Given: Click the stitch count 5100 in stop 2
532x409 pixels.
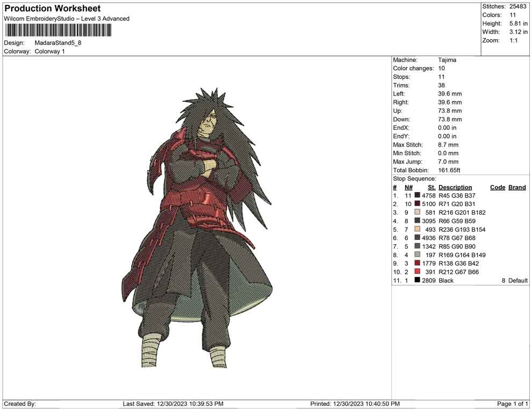Looking at the screenshot, I should pyautogui.click(x=428, y=204).
